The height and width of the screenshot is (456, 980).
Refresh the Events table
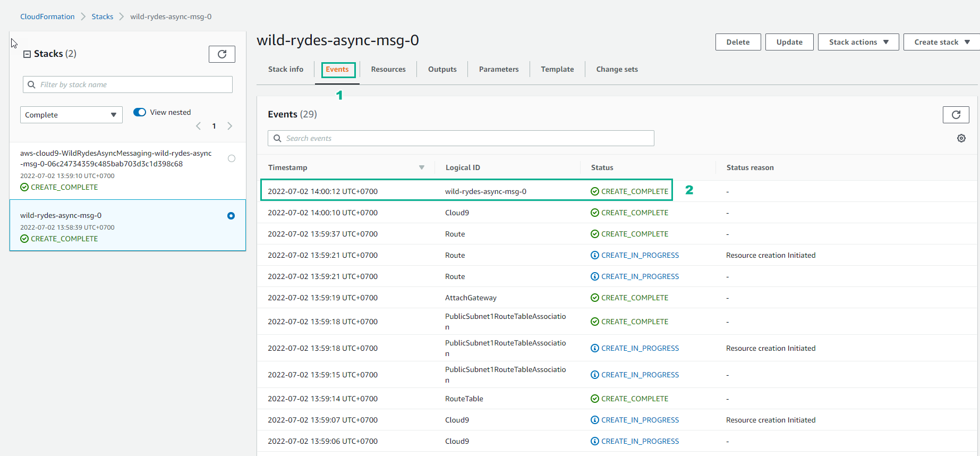[956, 115]
